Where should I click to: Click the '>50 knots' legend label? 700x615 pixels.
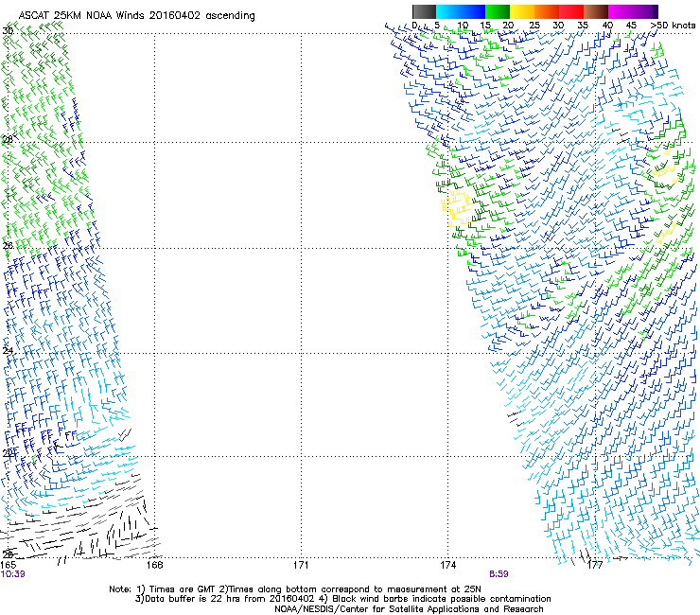point(673,26)
